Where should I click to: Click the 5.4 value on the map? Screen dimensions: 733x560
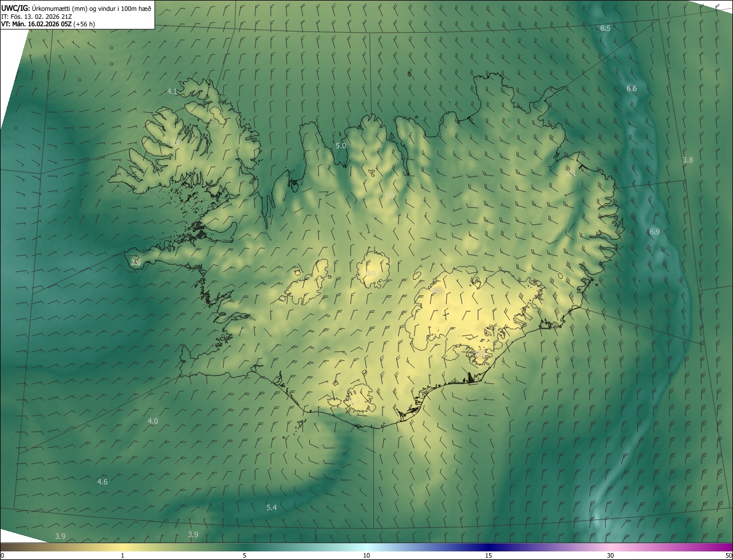tap(271, 507)
